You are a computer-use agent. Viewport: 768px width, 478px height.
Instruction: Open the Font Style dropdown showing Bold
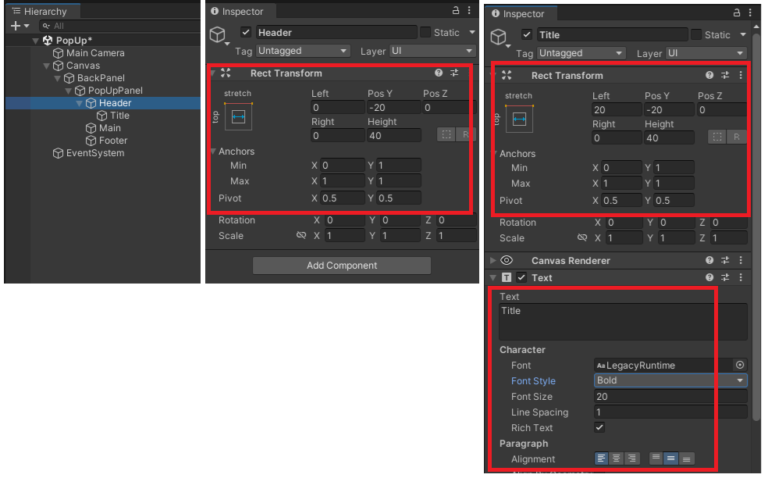(x=670, y=381)
